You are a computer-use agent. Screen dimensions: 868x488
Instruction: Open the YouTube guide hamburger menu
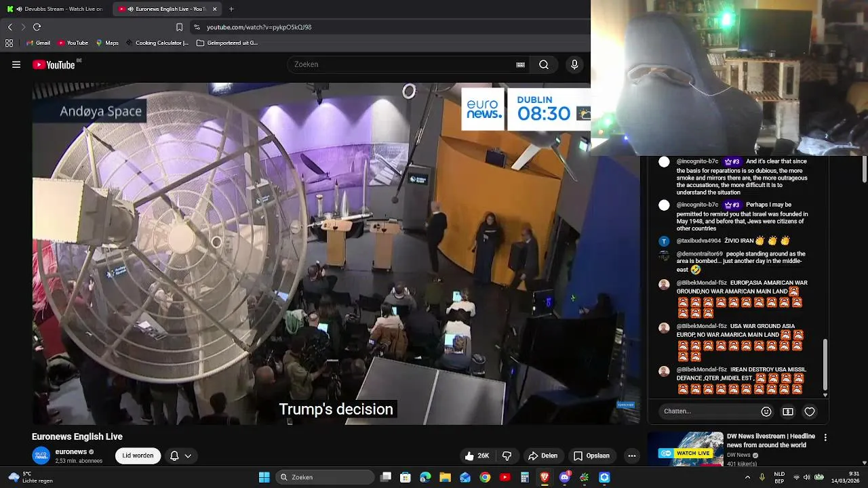tap(16, 64)
